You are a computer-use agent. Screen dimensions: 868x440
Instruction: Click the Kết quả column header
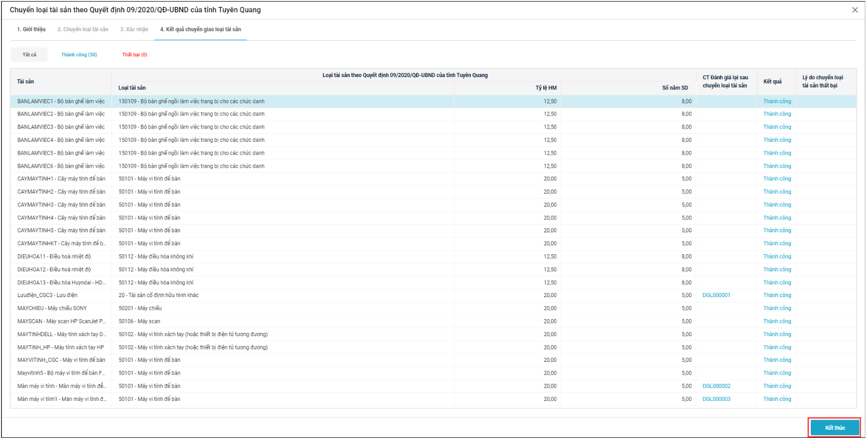(x=775, y=81)
